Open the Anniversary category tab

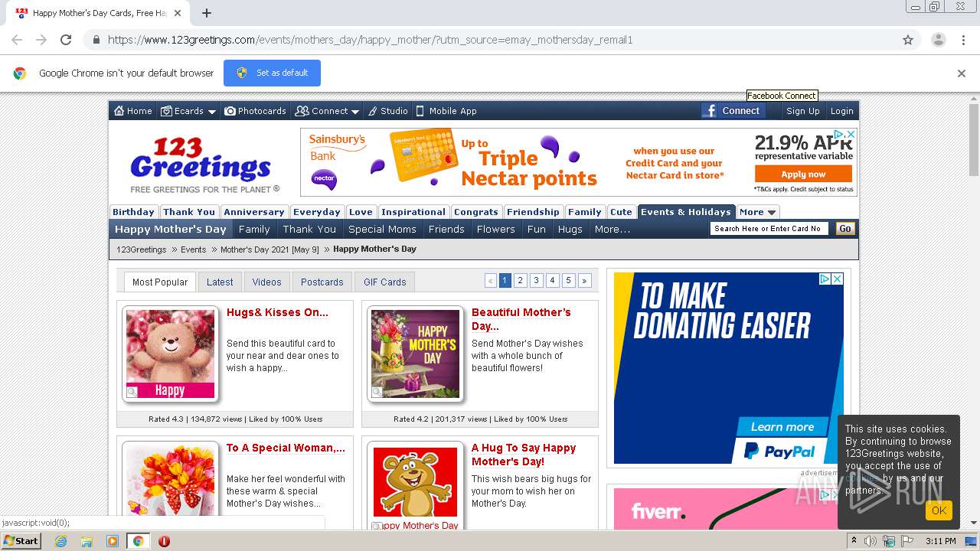tap(254, 212)
